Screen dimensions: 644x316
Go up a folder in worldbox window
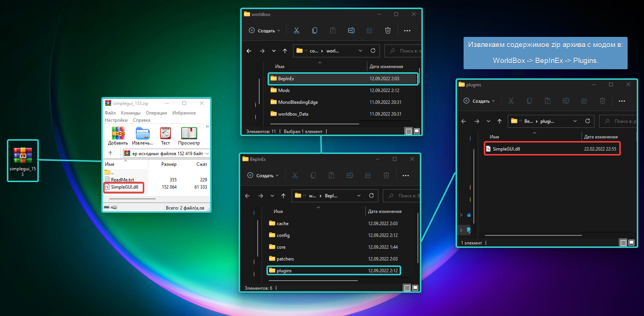[285, 51]
